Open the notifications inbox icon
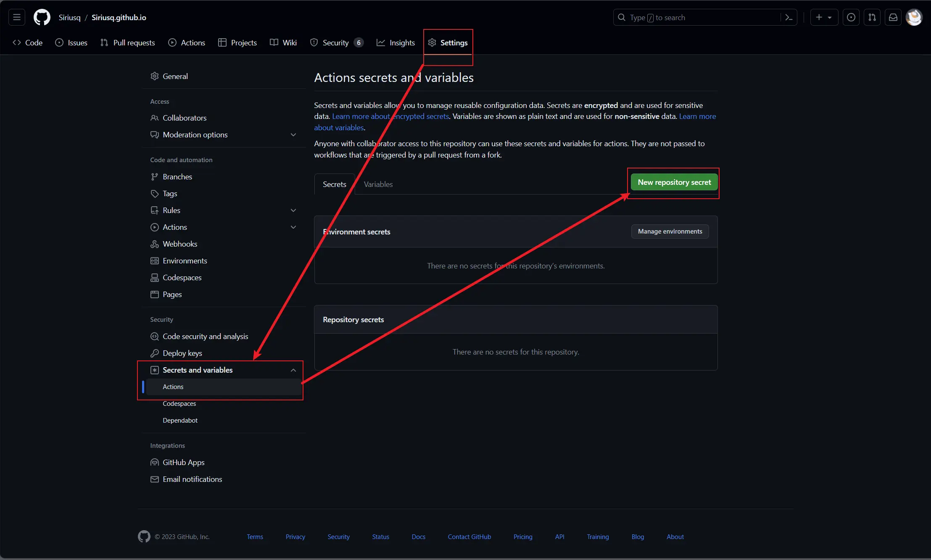The image size is (931, 560). point(893,17)
